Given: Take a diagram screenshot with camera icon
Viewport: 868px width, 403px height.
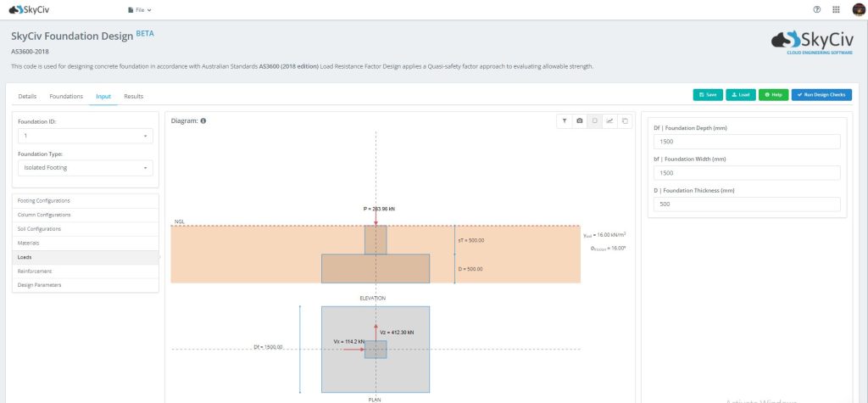Looking at the screenshot, I should click(x=579, y=120).
